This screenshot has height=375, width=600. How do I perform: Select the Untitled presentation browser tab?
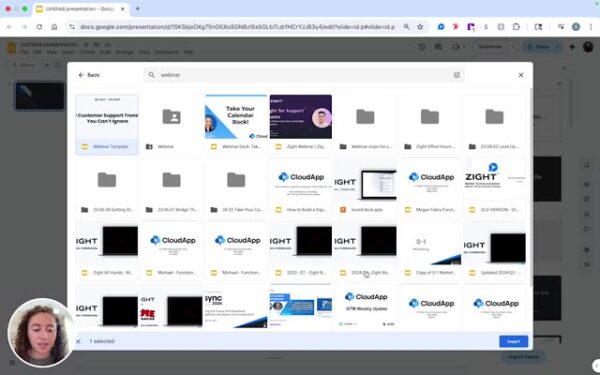(80, 9)
